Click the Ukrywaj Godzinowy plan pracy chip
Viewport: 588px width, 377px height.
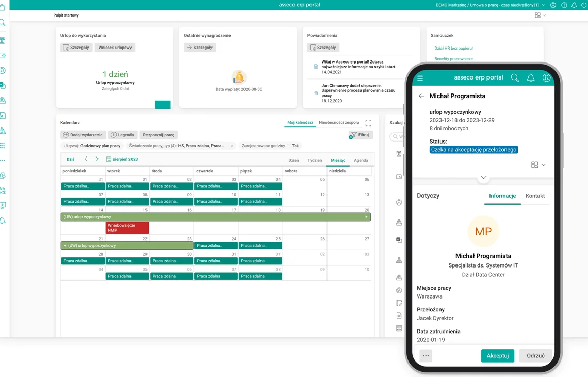pos(92,146)
